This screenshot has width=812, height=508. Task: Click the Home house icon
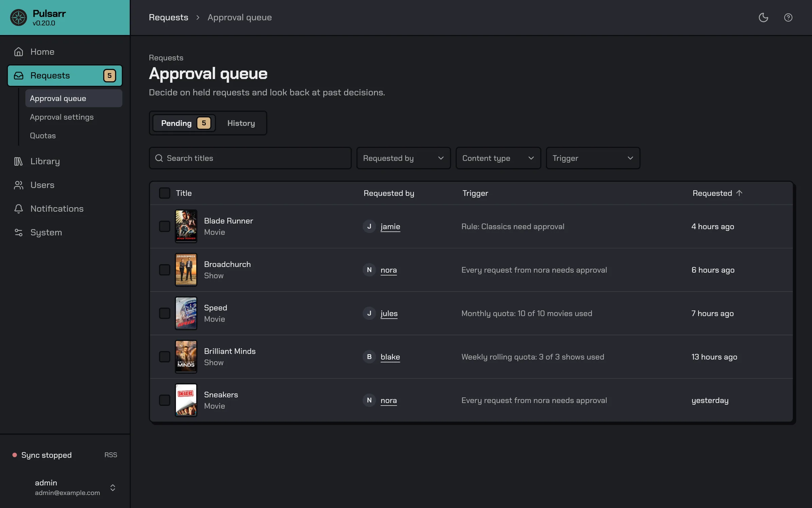pyautogui.click(x=19, y=52)
